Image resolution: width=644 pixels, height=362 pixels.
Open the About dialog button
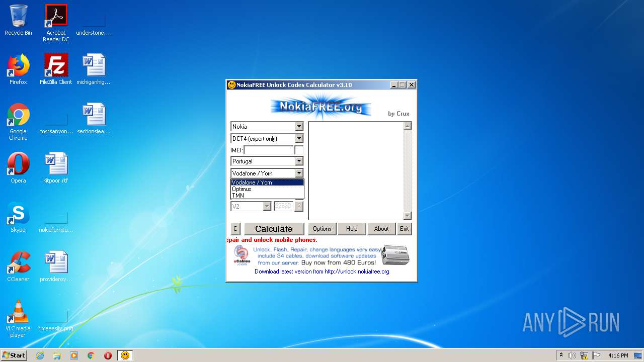[381, 229]
